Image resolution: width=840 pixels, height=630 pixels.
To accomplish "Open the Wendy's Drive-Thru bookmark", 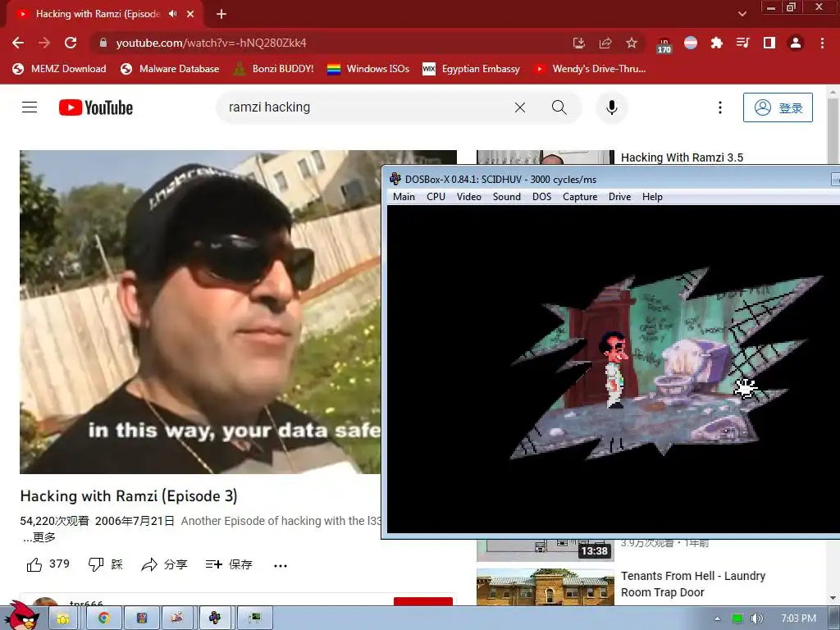I will pyautogui.click(x=590, y=69).
